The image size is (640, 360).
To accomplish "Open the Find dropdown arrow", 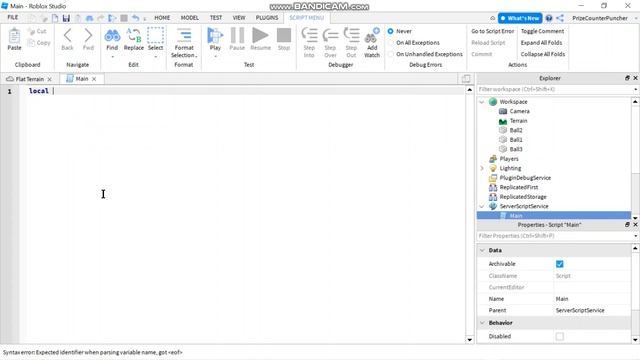I will [112, 57].
